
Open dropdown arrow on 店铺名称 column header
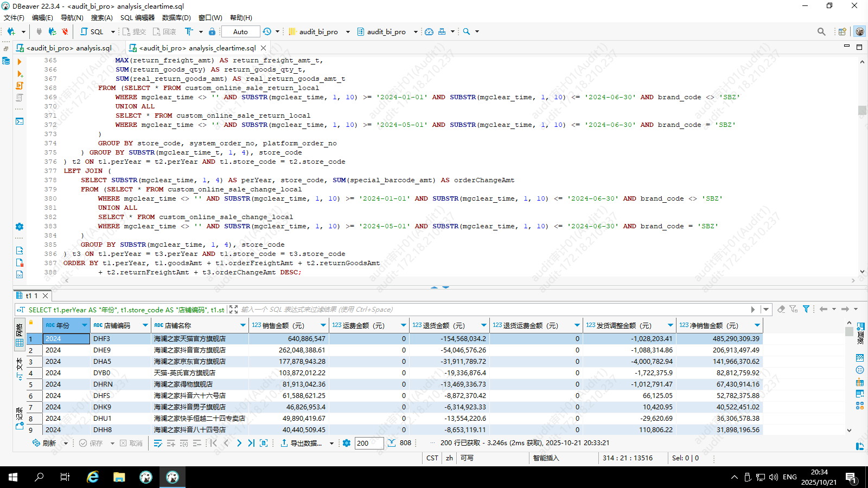tap(242, 325)
